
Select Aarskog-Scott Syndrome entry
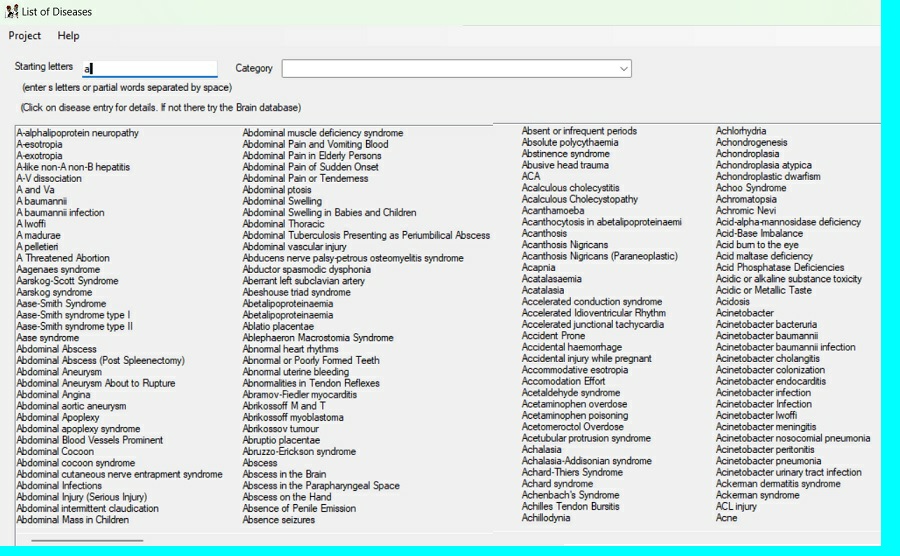tap(67, 281)
